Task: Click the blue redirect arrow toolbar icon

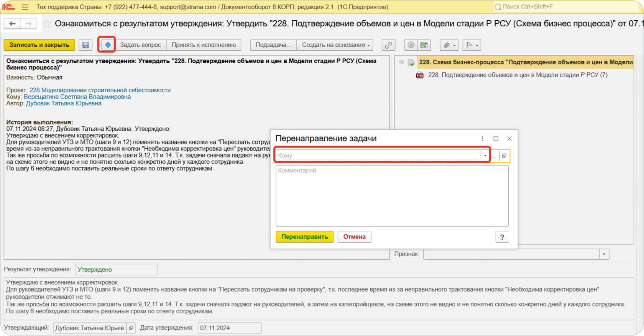Action: [108, 45]
